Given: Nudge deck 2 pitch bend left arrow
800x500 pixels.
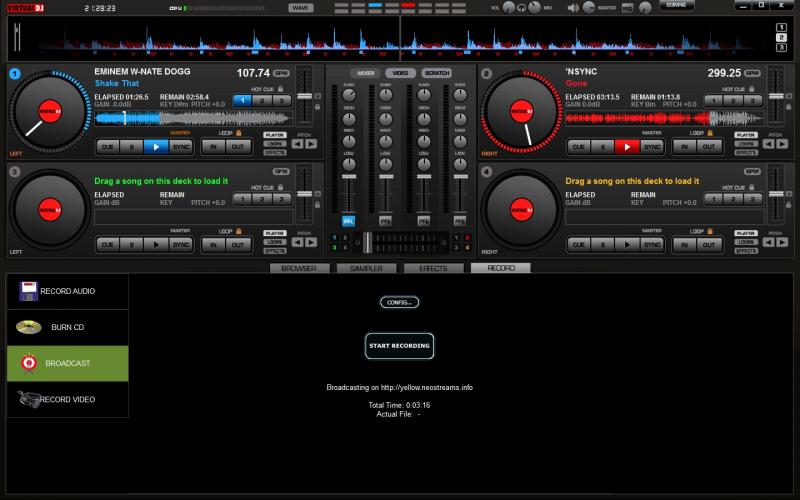Looking at the screenshot, I should tap(768, 144).
